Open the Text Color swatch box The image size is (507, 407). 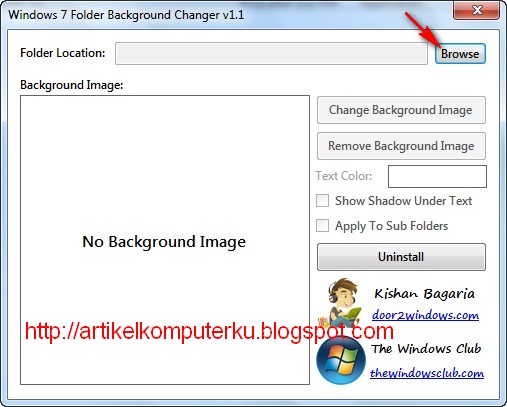click(x=437, y=176)
